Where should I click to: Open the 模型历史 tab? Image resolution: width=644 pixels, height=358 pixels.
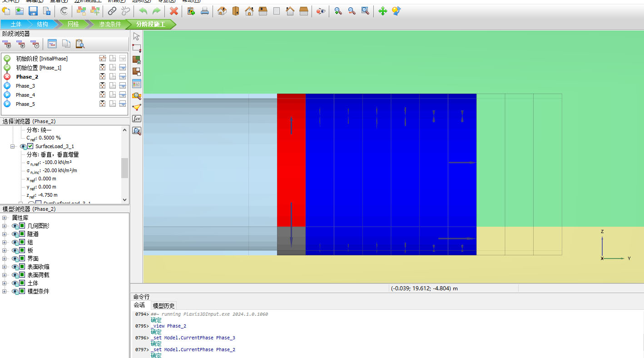(163, 306)
